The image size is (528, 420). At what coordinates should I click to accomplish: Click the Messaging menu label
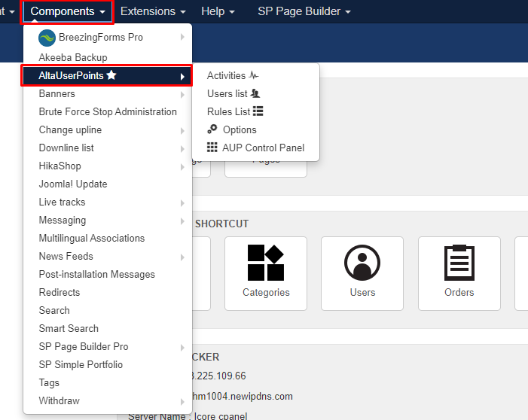click(x=63, y=221)
